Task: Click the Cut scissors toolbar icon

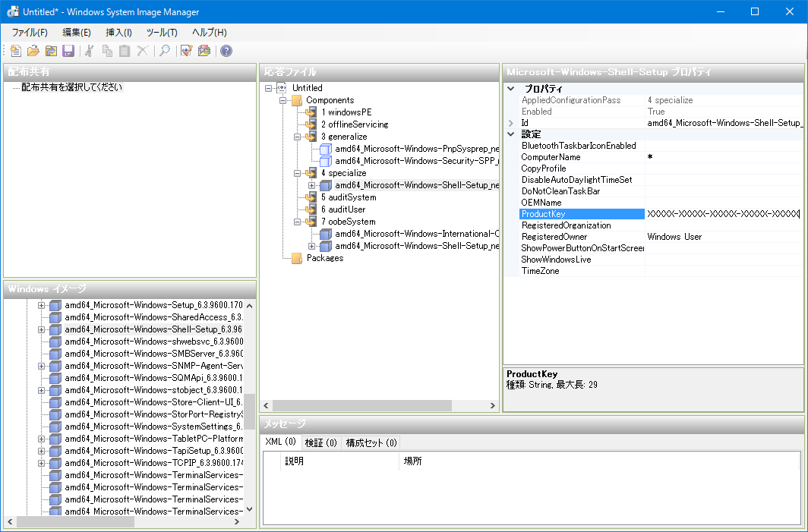Action: point(89,51)
